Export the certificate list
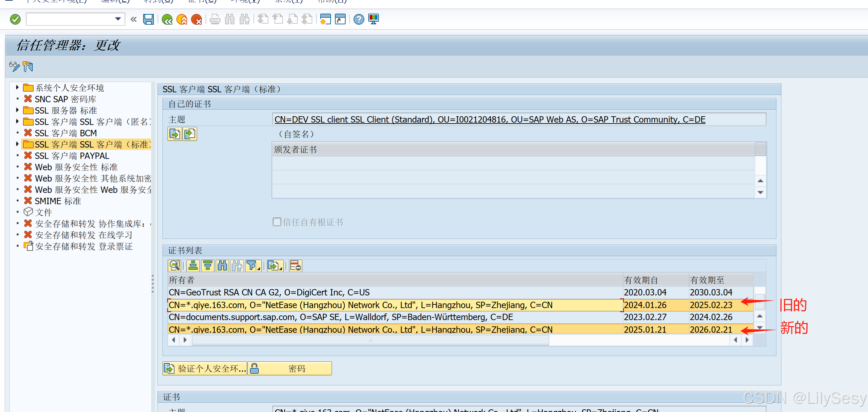The width and height of the screenshot is (868, 412). [274, 266]
